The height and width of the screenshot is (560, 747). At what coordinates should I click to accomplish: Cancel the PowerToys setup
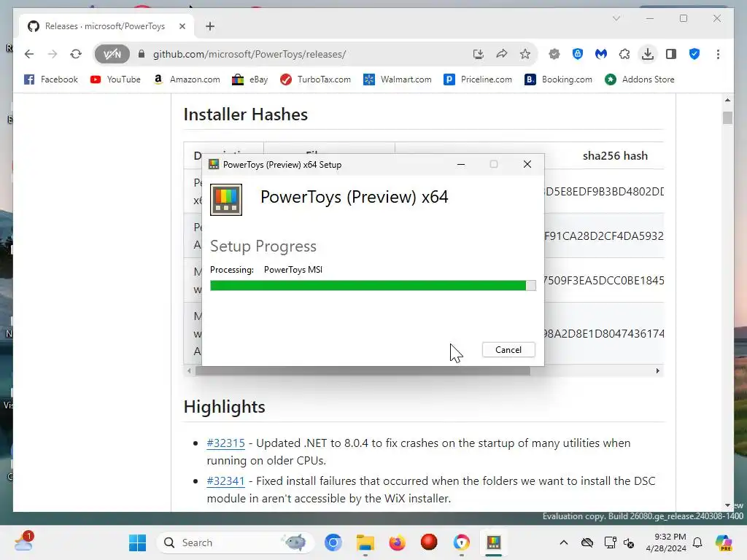pos(508,349)
